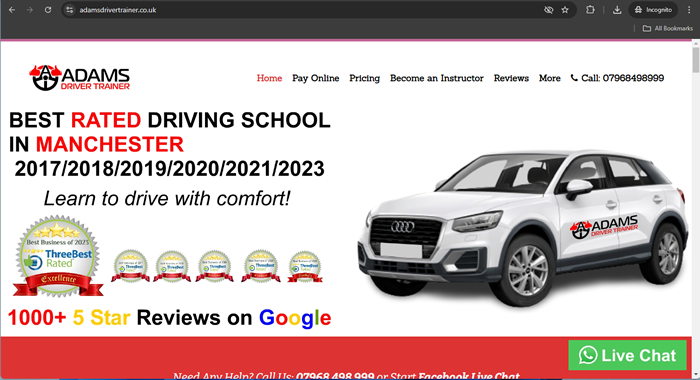The width and height of the screenshot is (700, 380).
Task: Bookmark this page with the star icon
Action: point(565,10)
